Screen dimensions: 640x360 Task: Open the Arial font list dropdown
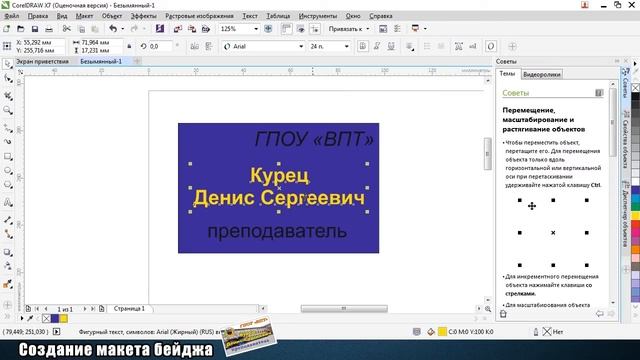301,47
